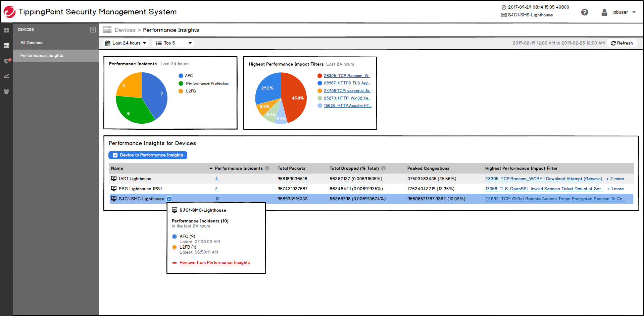Click the device icon for IAD1-Lighthouse

click(x=114, y=179)
